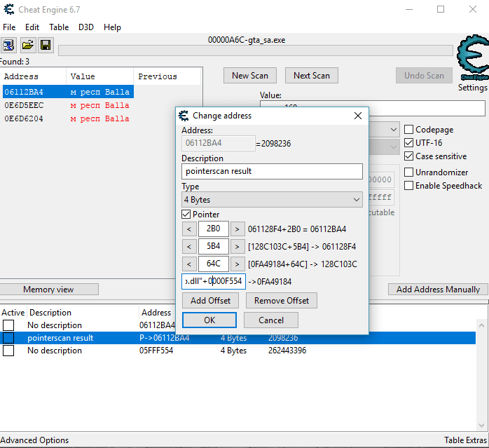Click the open process computer icon
The width and height of the screenshot is (489, 448).
(9, 46)
